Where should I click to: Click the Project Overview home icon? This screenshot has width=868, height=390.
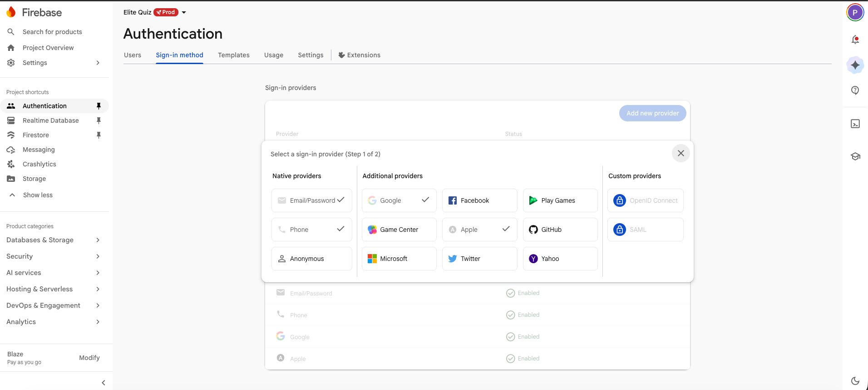coord(11,48)
